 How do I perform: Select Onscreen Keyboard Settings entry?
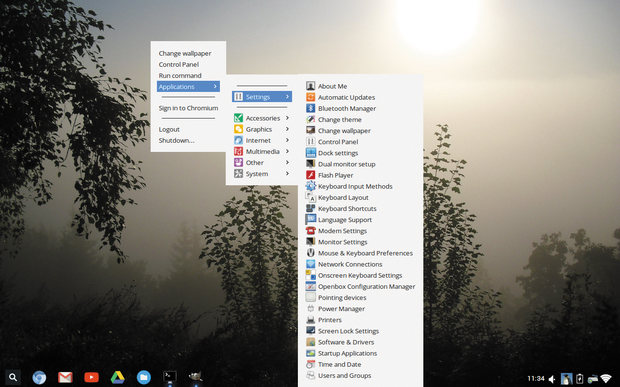(x=361, y=275)
